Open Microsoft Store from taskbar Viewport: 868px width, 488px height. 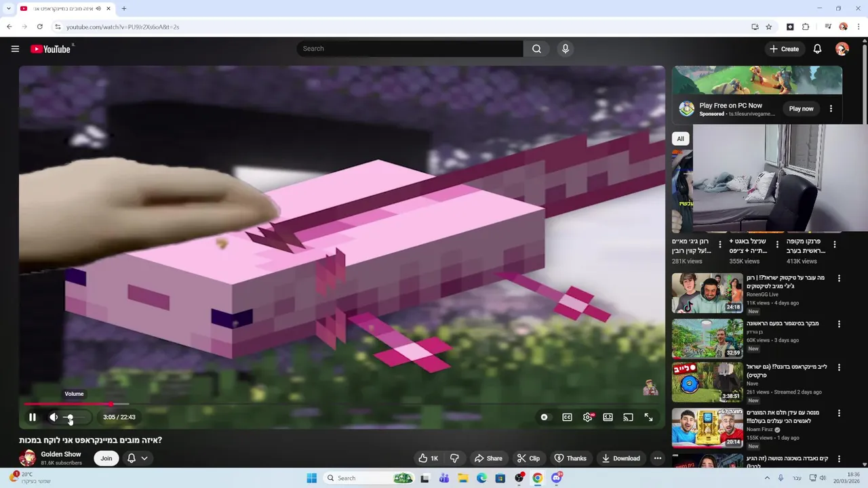click(500, 478)
